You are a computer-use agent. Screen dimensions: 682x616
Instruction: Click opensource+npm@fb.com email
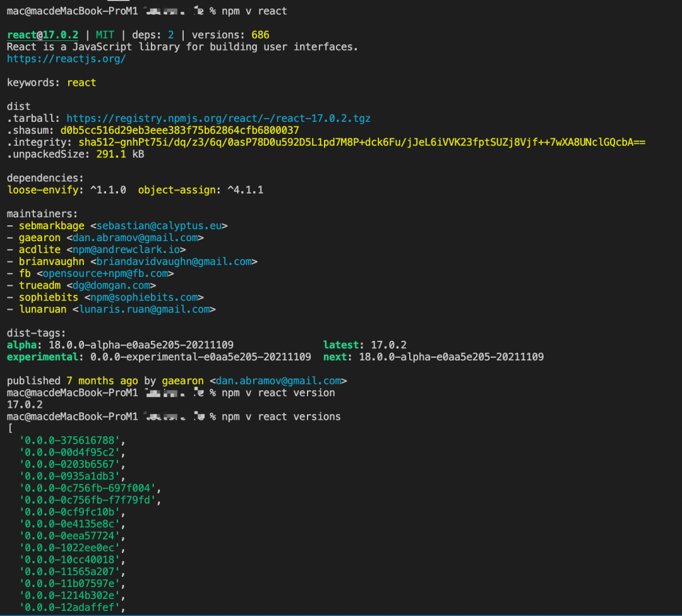[105, 273]
